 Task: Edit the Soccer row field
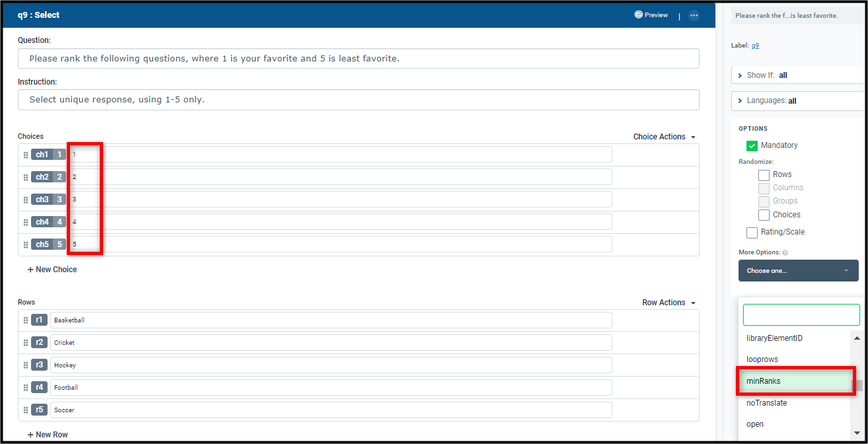coord(331,410)
